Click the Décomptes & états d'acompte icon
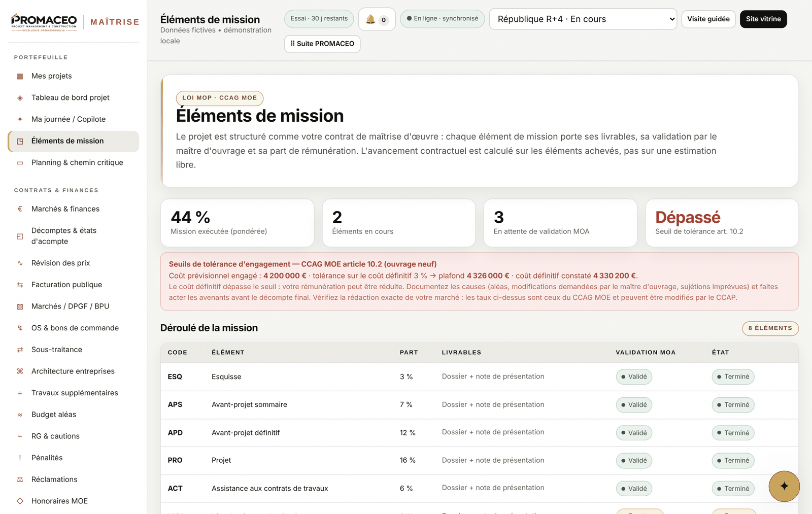812x514 pixels. pos(20,236)
